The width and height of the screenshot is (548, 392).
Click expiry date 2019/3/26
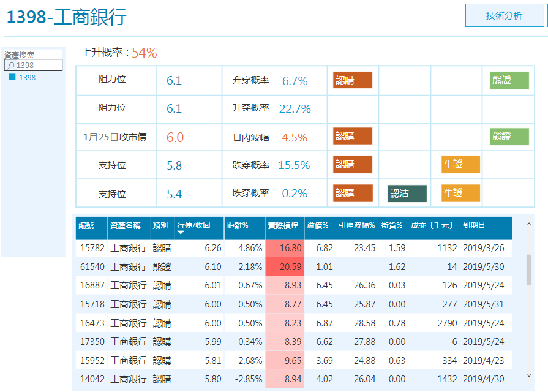483,248
